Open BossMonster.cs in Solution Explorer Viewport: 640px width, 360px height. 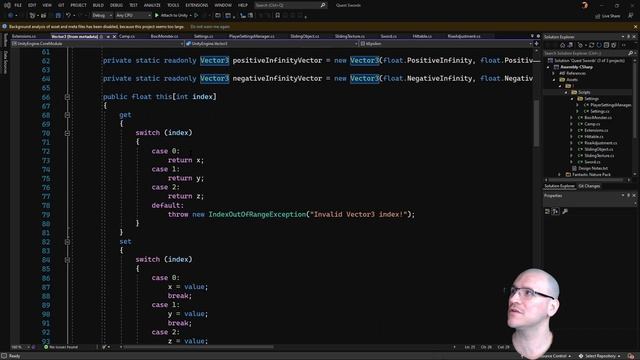[598, 118]
